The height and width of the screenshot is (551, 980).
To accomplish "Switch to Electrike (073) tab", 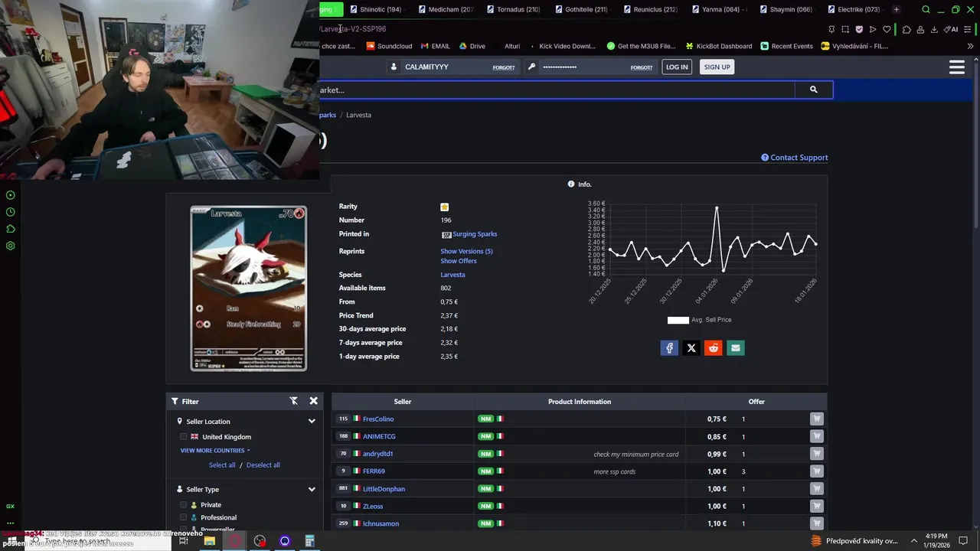I will (x=854, y=9).
